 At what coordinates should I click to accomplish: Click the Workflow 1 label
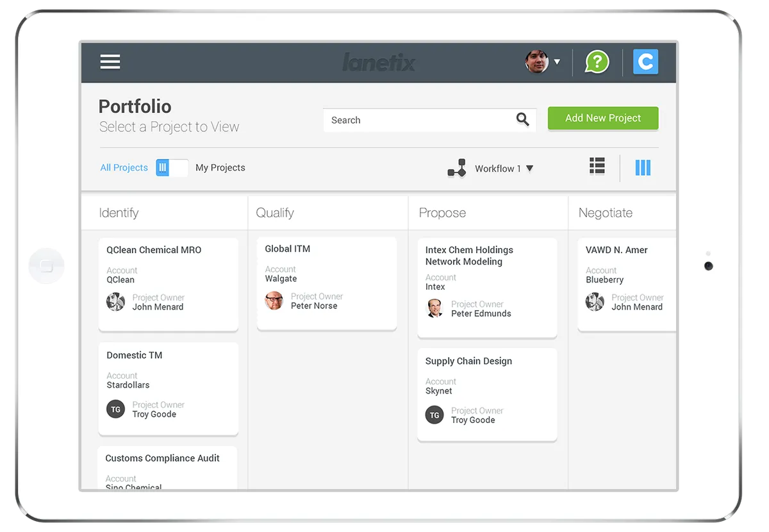pyautogui.click(x=498, y=169)
